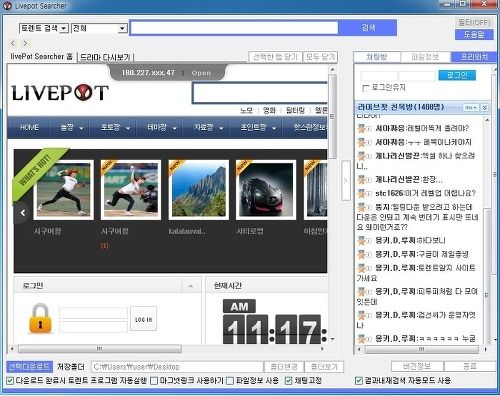500x396 pixels.
Task: Switch to 드라마 다시보기 tab
Action: click(x=105, y=57)
